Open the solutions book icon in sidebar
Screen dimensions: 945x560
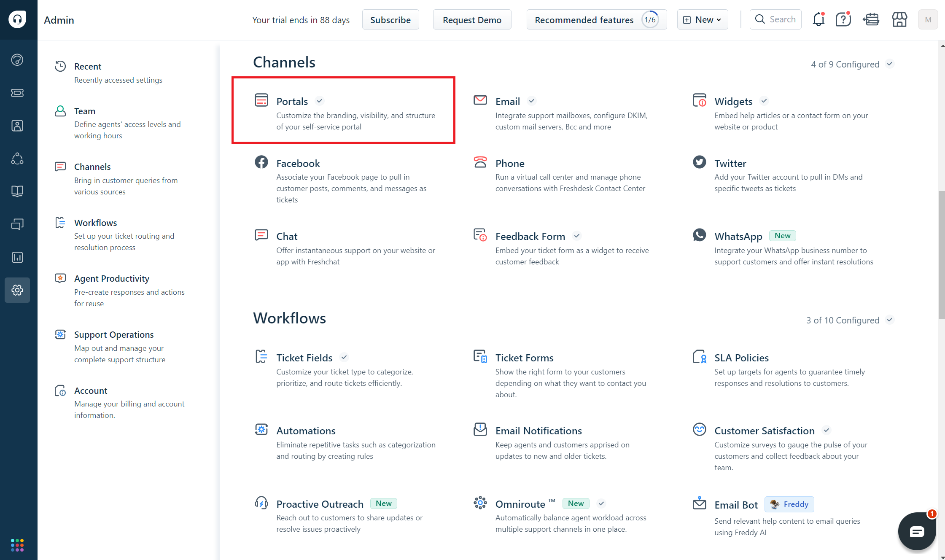[x=17, y=191]
